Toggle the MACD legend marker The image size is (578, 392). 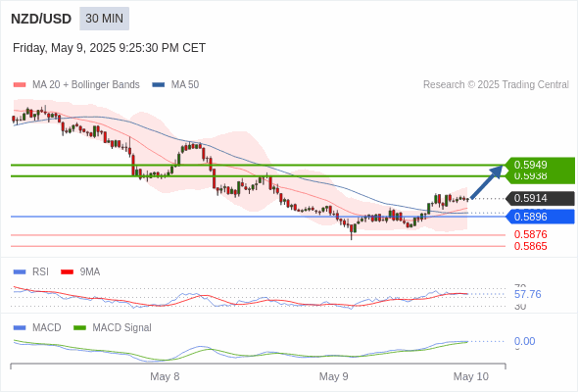[20, 328]
